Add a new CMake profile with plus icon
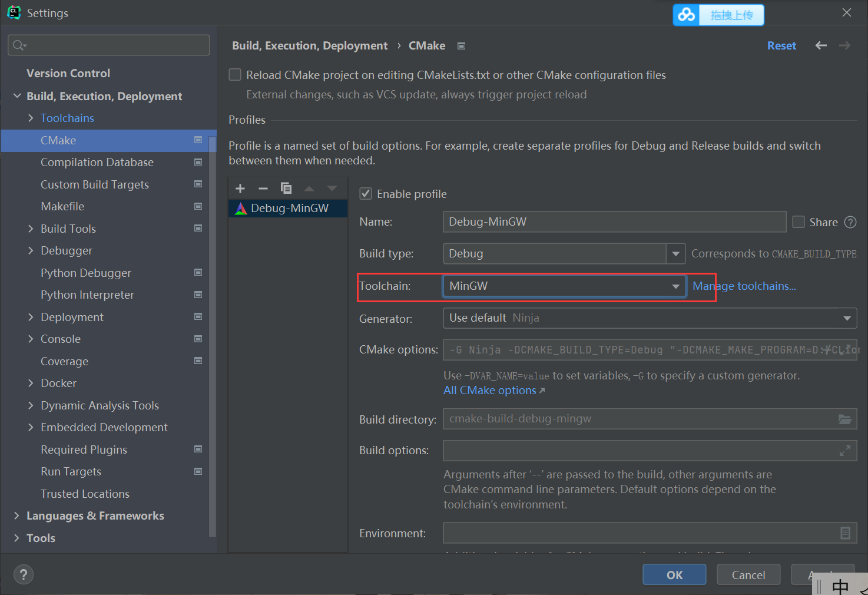The image size is (868, 595). tap(240, 189)
